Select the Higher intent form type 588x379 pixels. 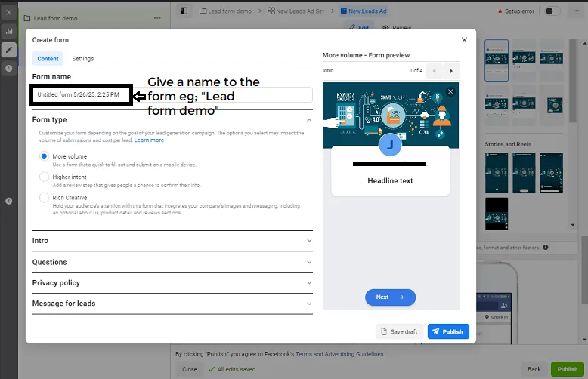pyautogui.click(x=45, y=177)
